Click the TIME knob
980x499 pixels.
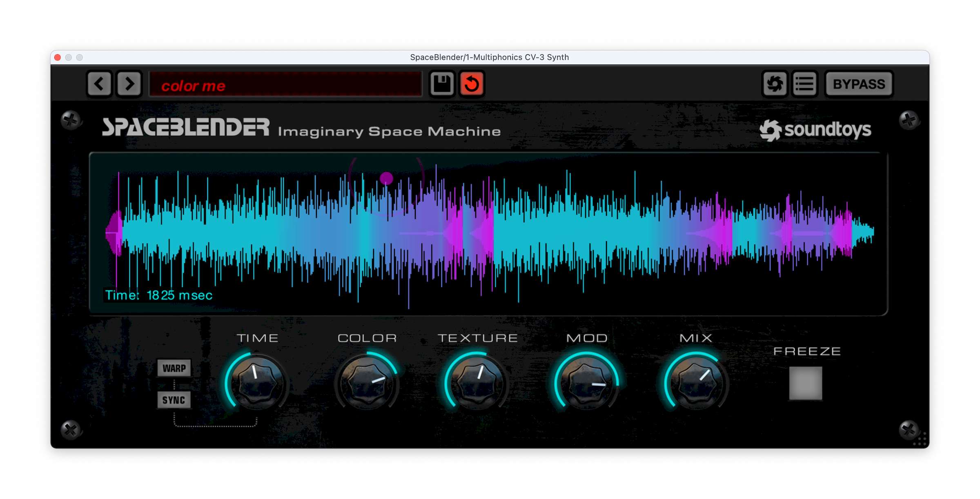257,383
